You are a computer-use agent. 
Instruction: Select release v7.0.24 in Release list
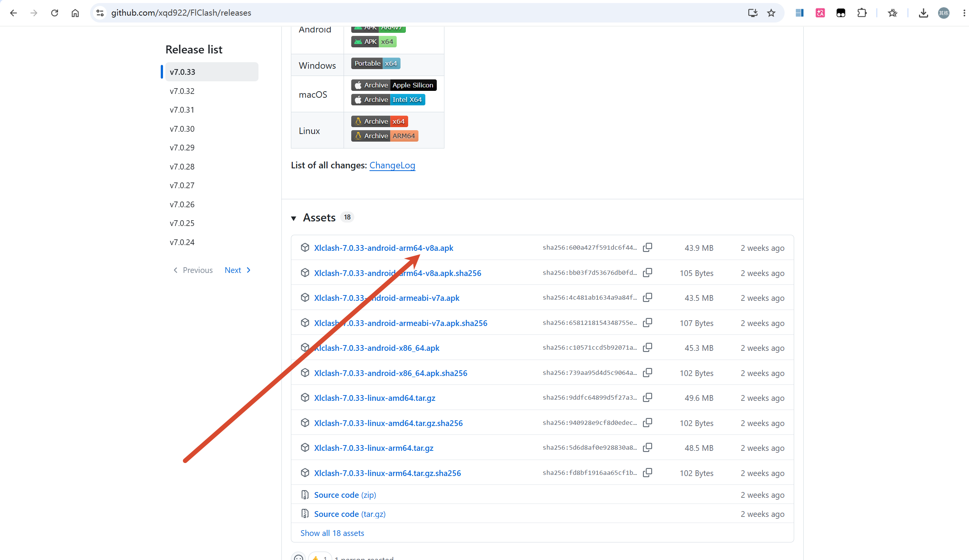[x=182, y=242]
